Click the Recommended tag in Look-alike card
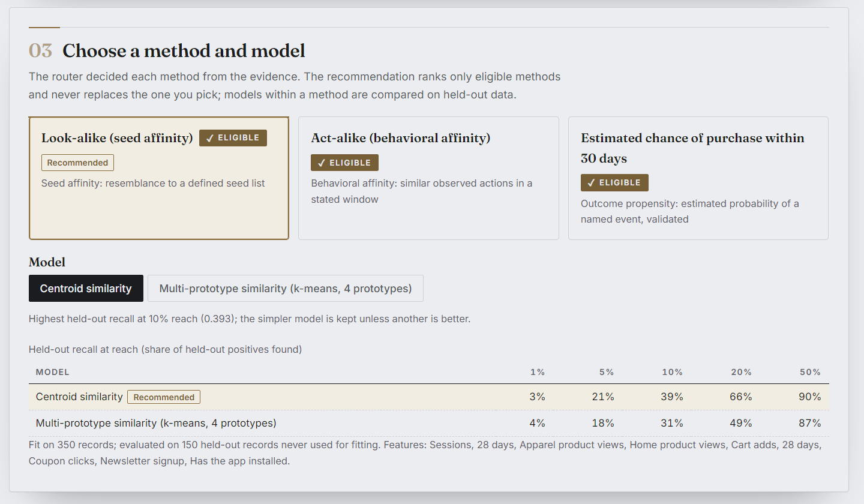The width and height of the screenshot is (864, 504). (77, 163)
